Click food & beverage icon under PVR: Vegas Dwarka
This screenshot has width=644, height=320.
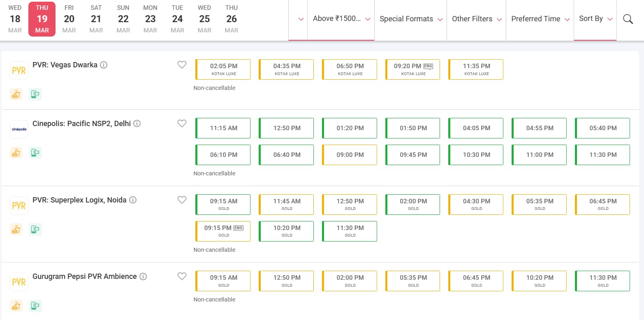point(16,94)
